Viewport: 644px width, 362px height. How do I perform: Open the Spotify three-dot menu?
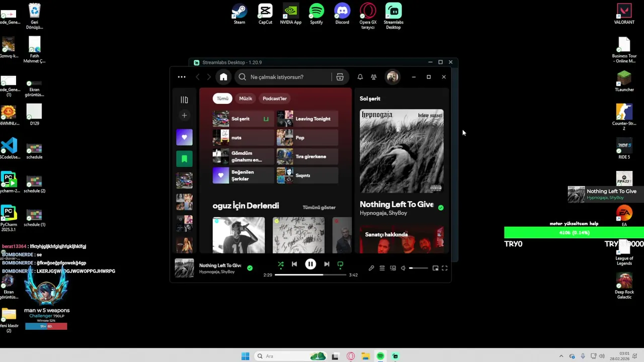pos(182,77)
